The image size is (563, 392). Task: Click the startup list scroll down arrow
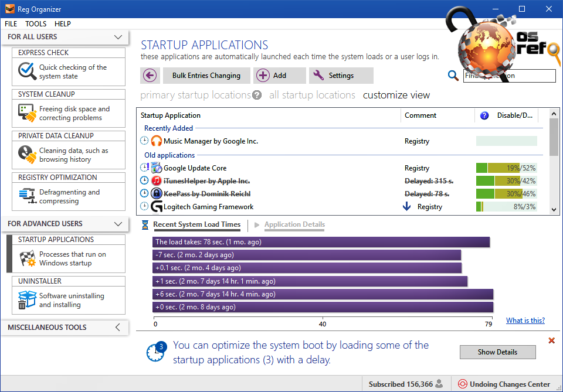(554, 209)
